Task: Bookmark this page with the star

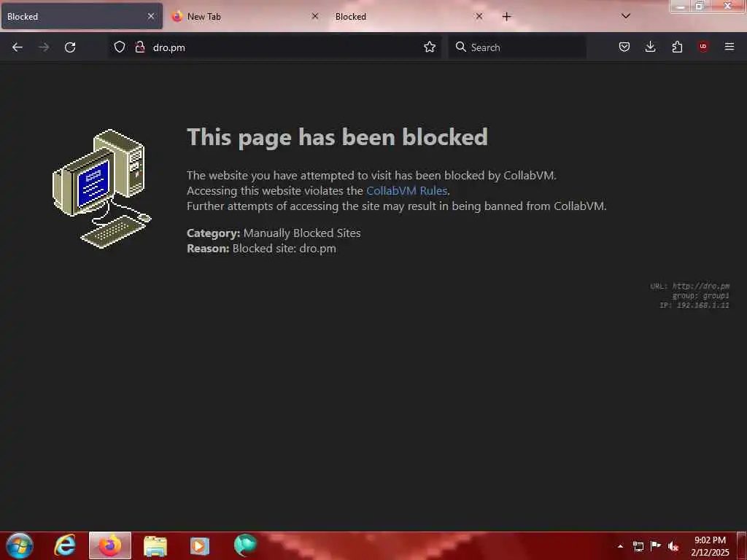Action: (x=429, y=47)
